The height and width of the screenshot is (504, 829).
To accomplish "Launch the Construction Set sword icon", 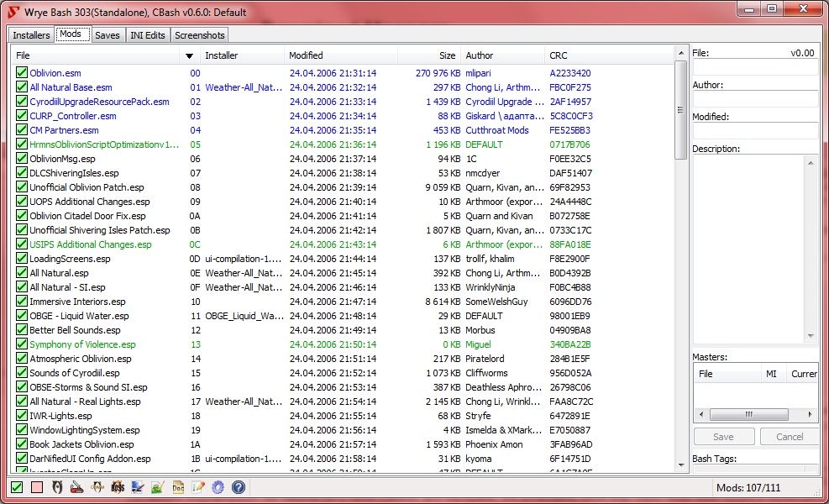I will pyautogui.click(x=77, y=487).
